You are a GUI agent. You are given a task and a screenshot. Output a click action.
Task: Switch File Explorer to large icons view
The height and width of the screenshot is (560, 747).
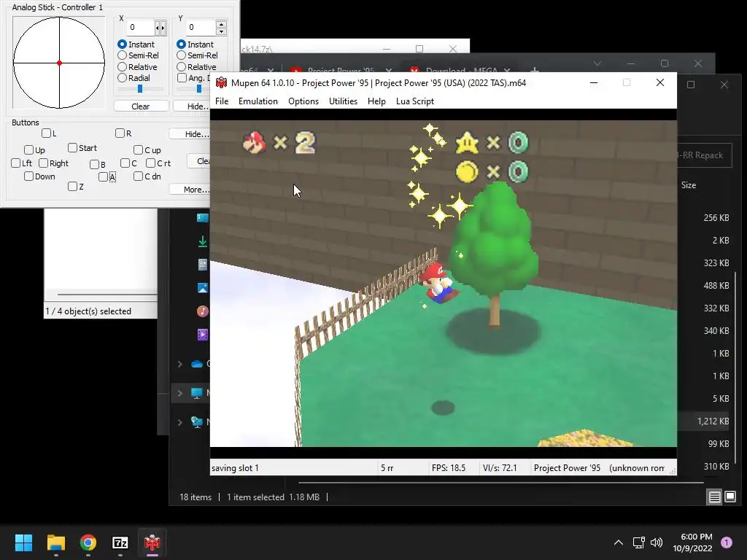coord(729,497)
